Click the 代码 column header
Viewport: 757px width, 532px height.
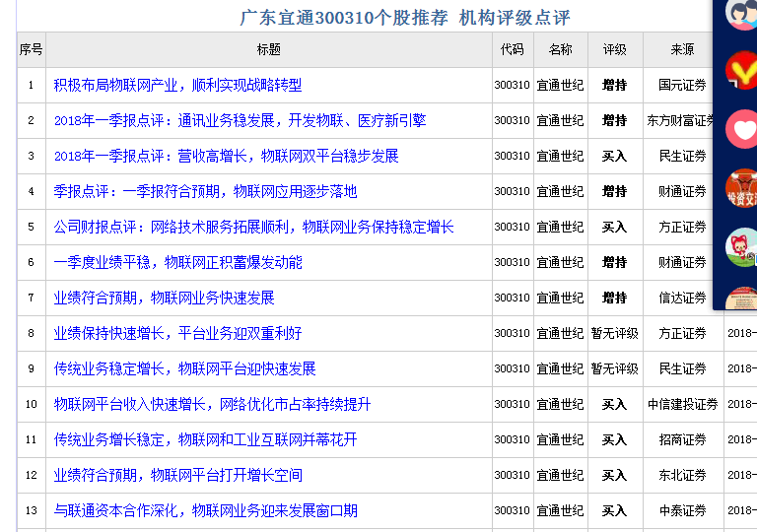(512, 50)
